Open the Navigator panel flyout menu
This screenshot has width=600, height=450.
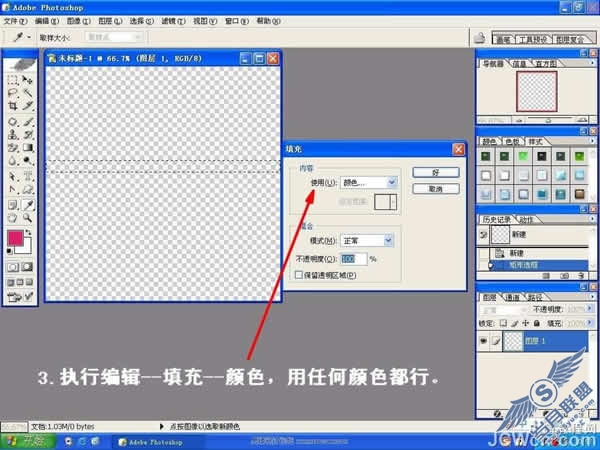(x=592, y=63)
